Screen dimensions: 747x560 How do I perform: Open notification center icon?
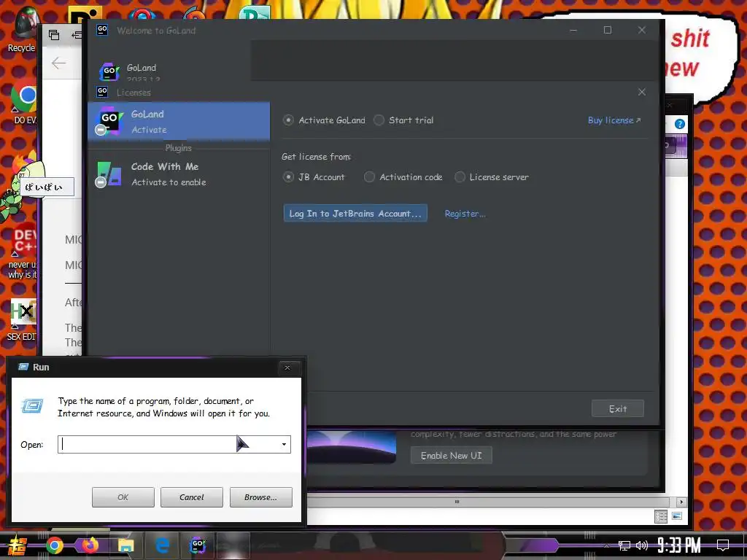coord(723,545)
